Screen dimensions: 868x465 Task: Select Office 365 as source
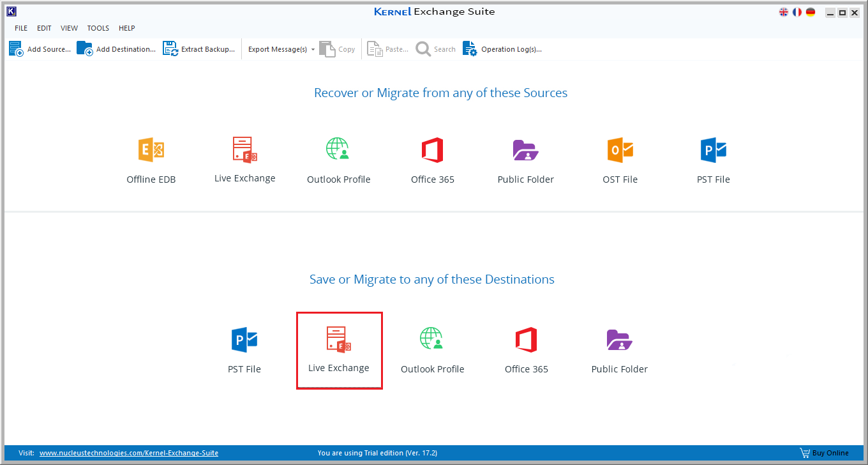[x=433, y=161]
